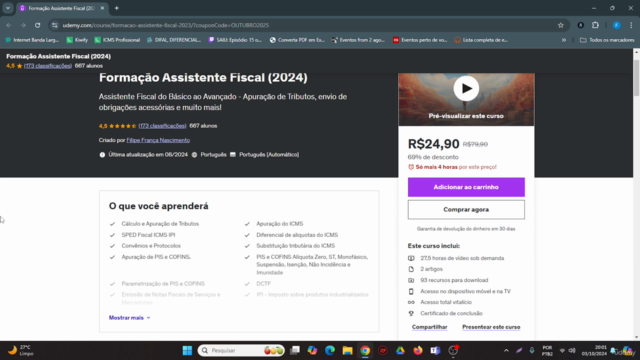The height and width of the screenshot is (360, 640).
Task: Switch POR PTB2 keyboard language
Action: click(547, 351)
